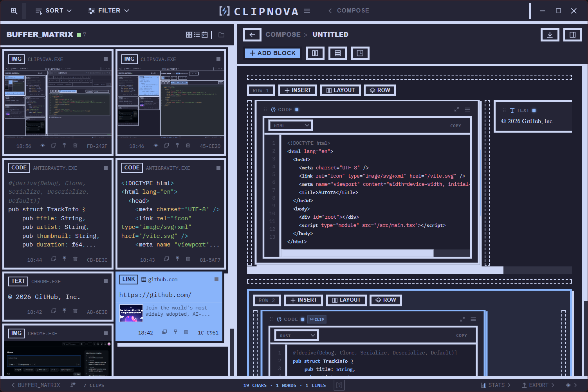Toggle select square on CB-BE3C code clip

click(106, 168)
